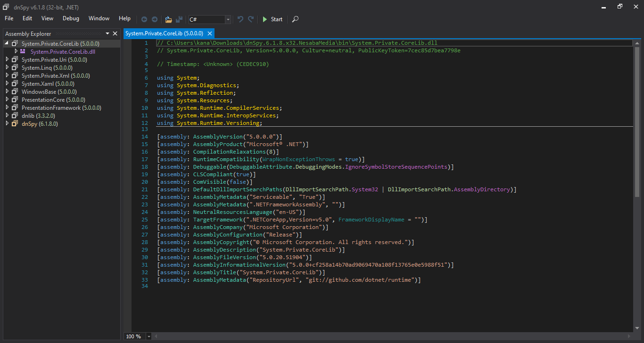Open Assembly Explorer panel options arrow
The width and height of the screenshot is (644, 343).
click(107, 33)
